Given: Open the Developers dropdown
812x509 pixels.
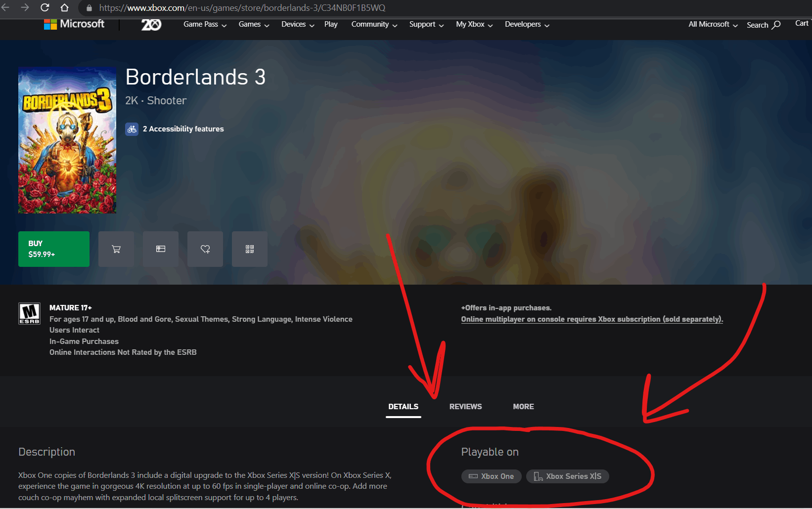Looking at the screenshot, I should (527, 24).
